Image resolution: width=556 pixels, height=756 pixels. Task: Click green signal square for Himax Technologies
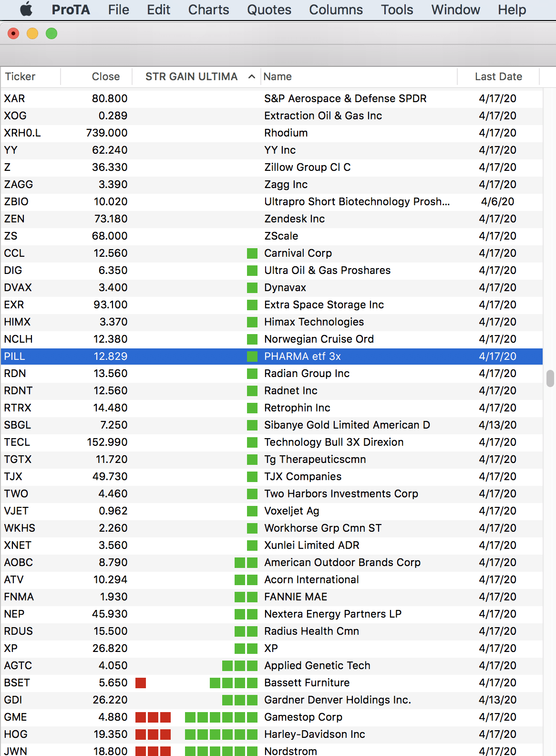[252, 322]
